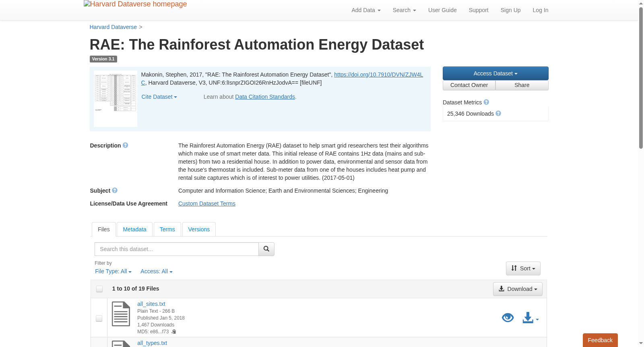The image size is (644, 347).
Task: Click the 'Plain Text - 266 B' text
Action: 156,311
